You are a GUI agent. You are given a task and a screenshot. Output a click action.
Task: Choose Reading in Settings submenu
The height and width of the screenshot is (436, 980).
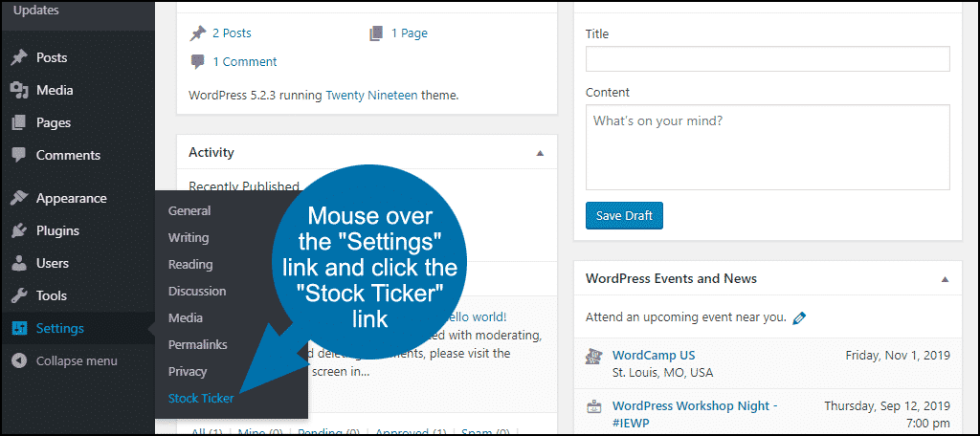(x=190, y=264)
